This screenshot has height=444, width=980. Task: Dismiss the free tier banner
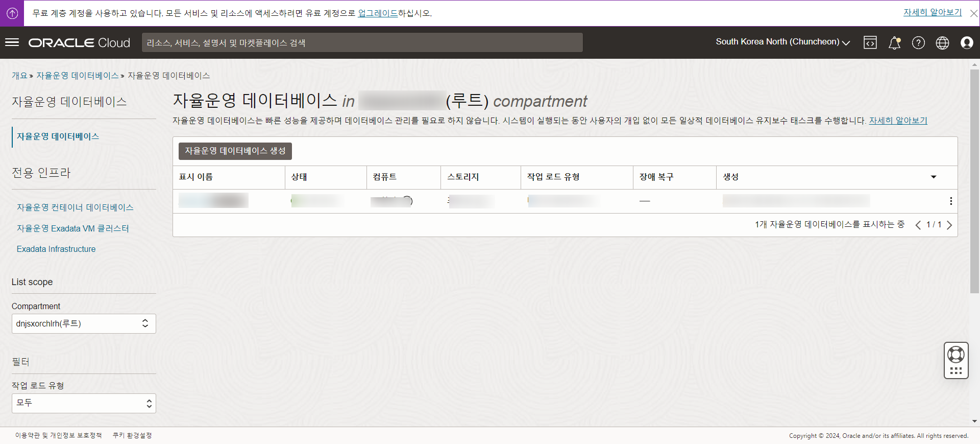pos(974,14)
